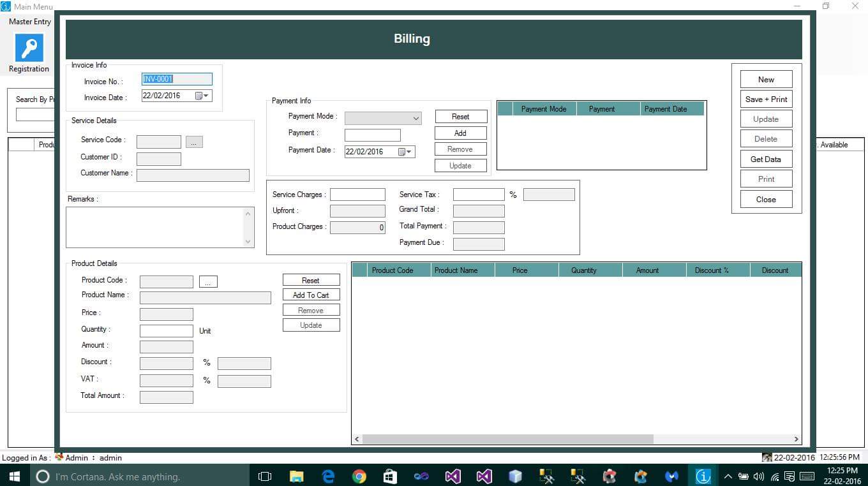Click the speaker icon in the system tray

[759, 476]
